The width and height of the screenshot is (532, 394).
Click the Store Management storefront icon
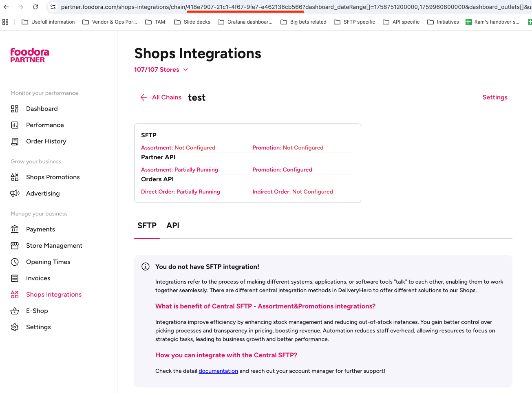point(15,246)
